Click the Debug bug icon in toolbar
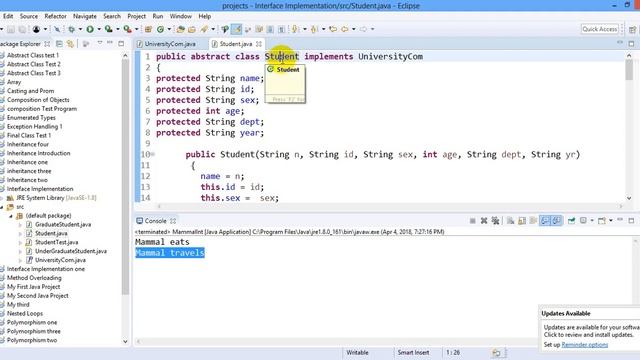The image size is (640, 360). pyautogui.click(x=71, y=29)
